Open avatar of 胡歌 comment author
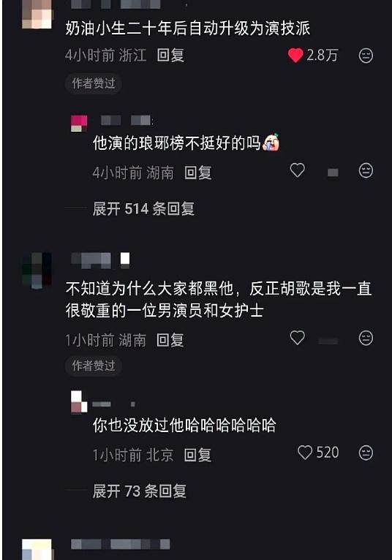The image size is (392, 560). [x=37, y=270]
